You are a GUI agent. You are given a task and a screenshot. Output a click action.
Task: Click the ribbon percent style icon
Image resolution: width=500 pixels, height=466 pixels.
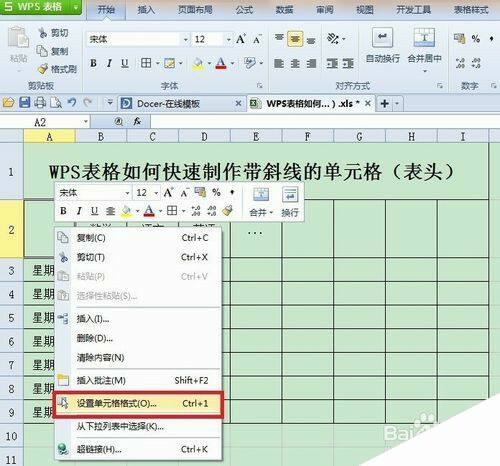pyautogui.click(x=476, y=39)
